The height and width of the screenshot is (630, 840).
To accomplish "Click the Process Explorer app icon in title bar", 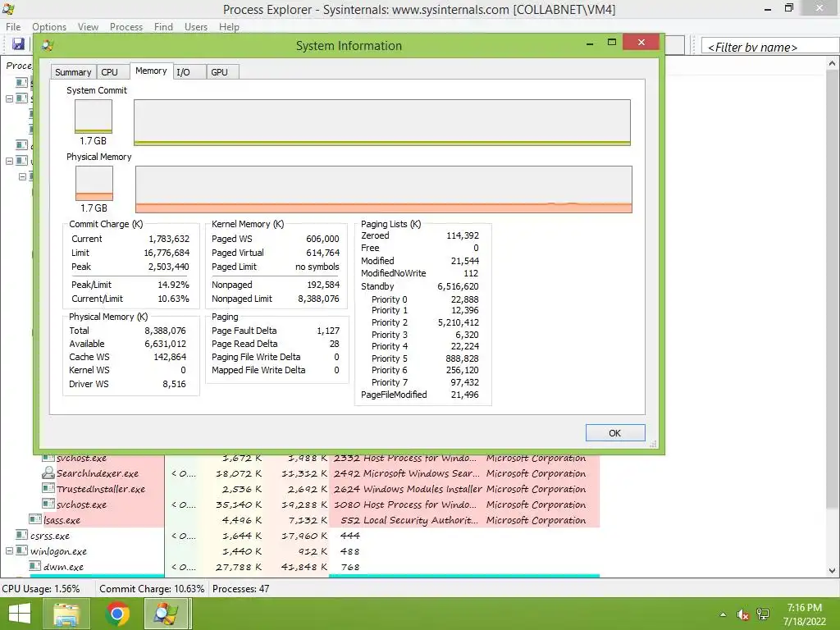I will click(x=8, y=9).
